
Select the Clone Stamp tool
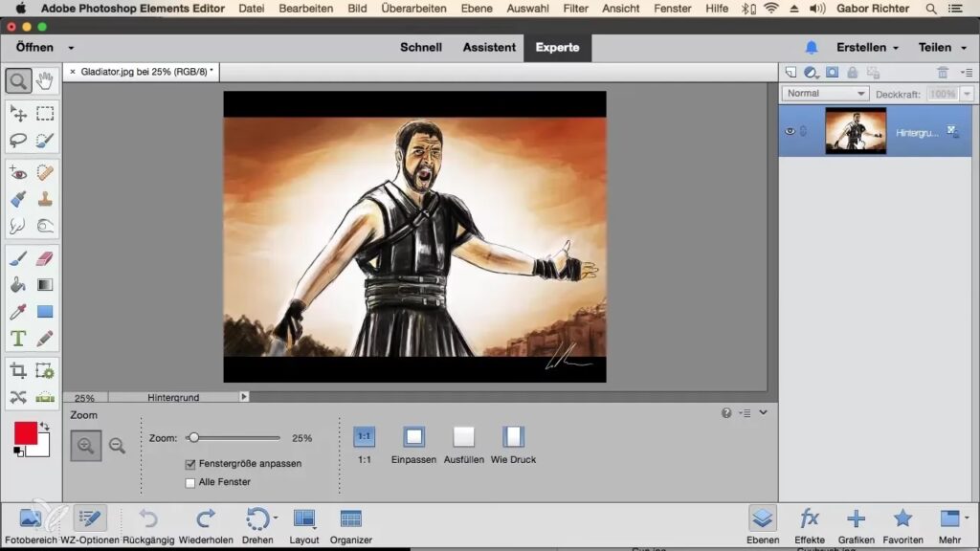45,200
